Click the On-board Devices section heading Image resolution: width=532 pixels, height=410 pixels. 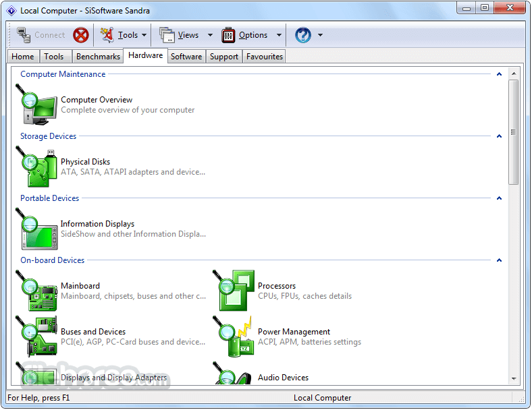pos(53,260)
